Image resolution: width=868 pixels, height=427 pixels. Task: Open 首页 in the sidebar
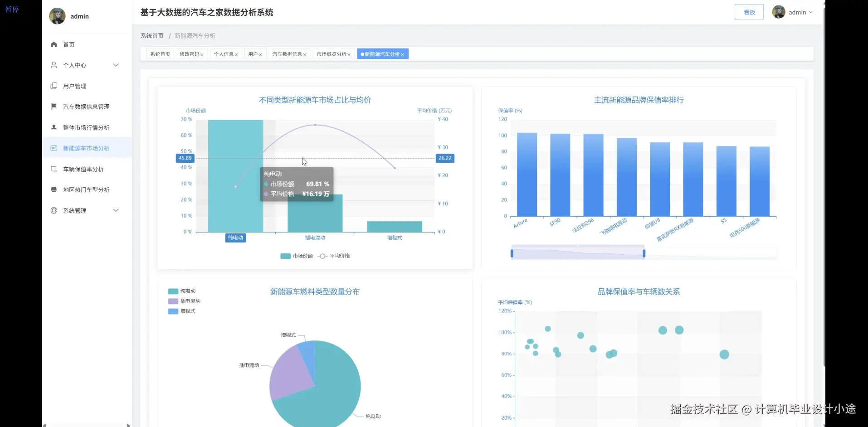pyautogui.click(x=87, y=44)
